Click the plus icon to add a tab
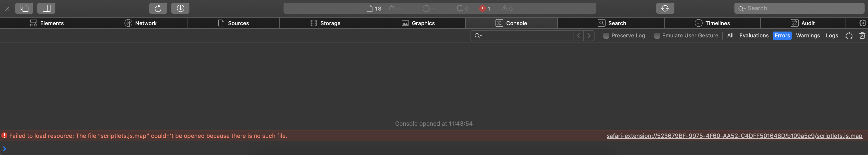 851,23
